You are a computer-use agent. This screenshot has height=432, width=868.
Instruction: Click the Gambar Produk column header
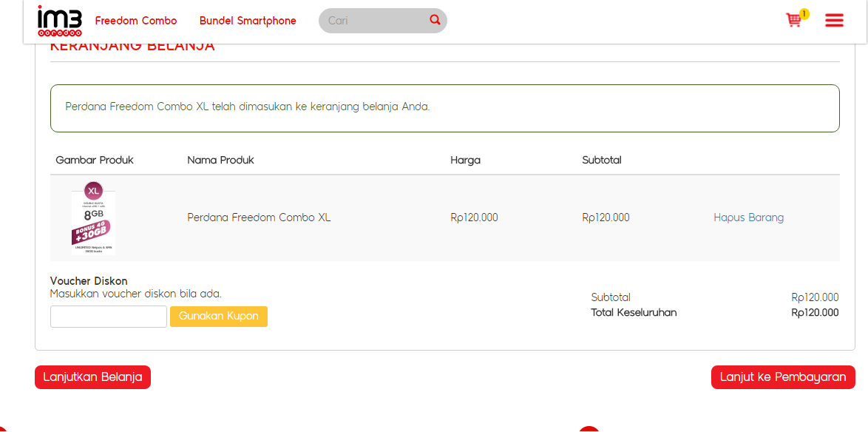coord(95,160)
